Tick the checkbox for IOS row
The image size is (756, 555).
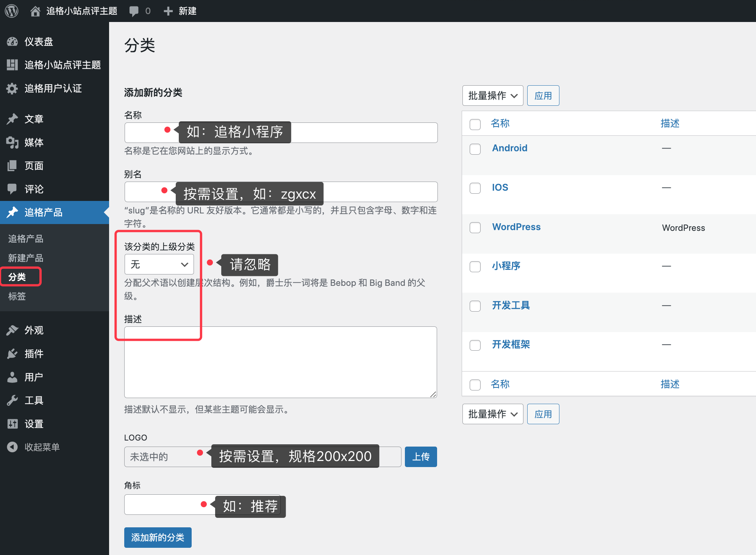pyautogui.click(x=475, y=188)
